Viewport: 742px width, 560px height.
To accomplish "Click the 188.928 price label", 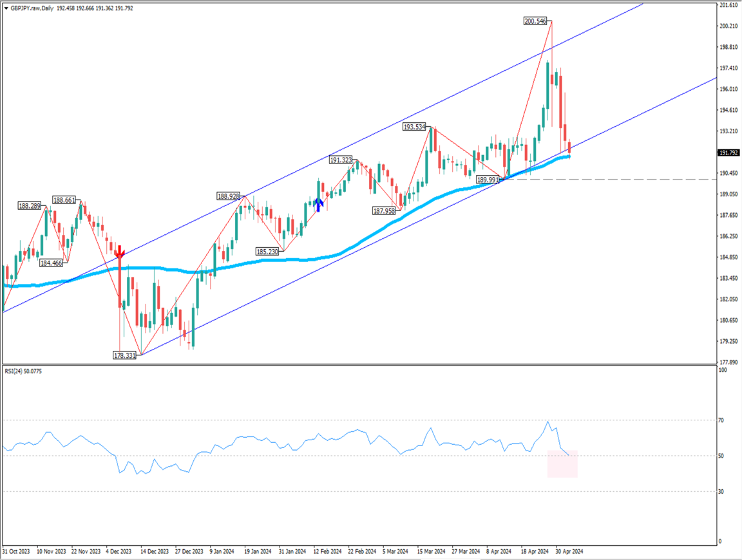I will [229, 196].
